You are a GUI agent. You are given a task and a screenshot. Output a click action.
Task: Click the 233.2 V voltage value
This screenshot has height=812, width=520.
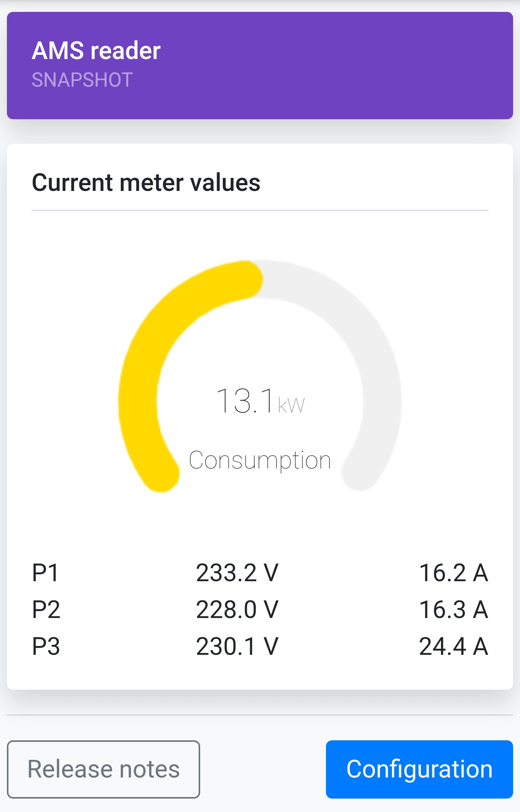tap(237, 573)
